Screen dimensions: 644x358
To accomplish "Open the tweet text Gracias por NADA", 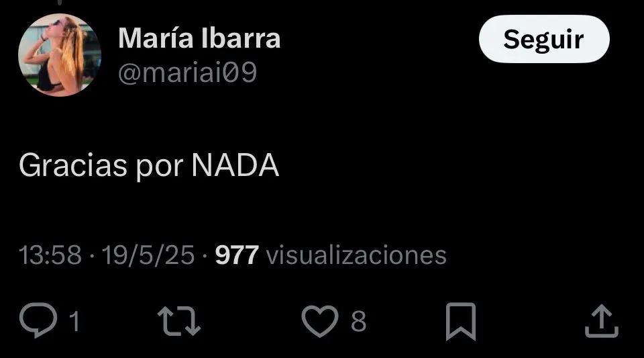I will [x=149, y=166].
